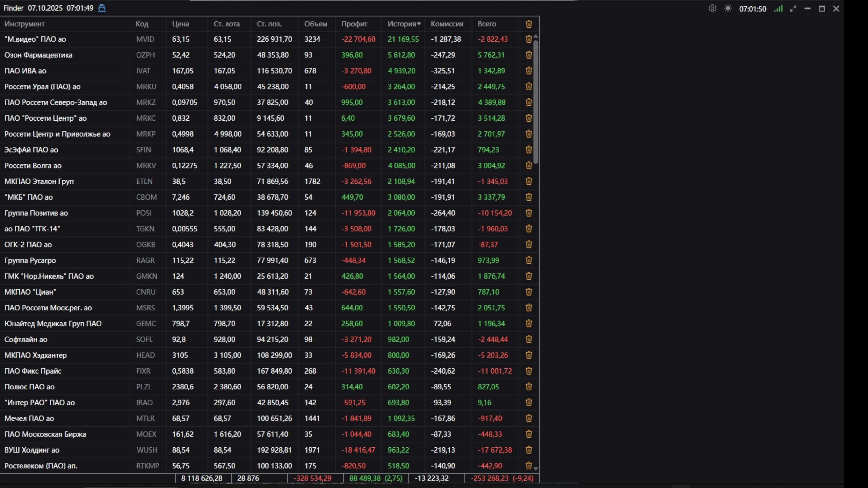Remove the Группа Позитив row via its trash icon
This screenshot has width=868, height=488.
point(529,213)
